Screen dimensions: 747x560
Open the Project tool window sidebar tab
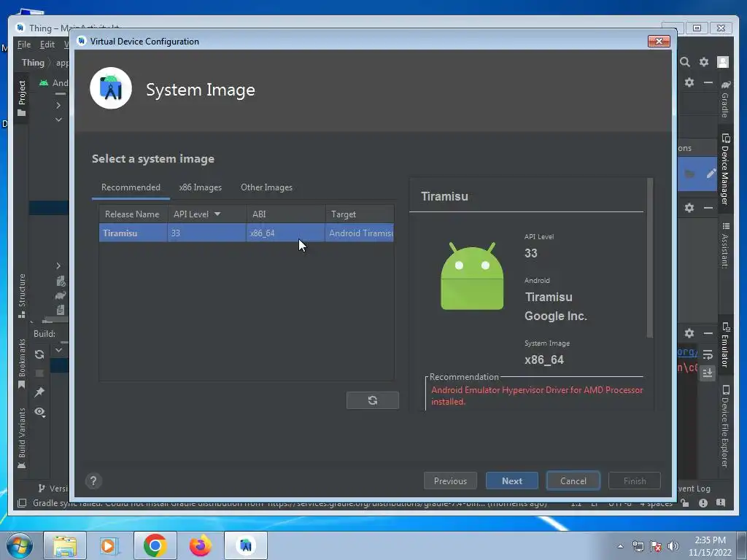[x=21, y=98]
